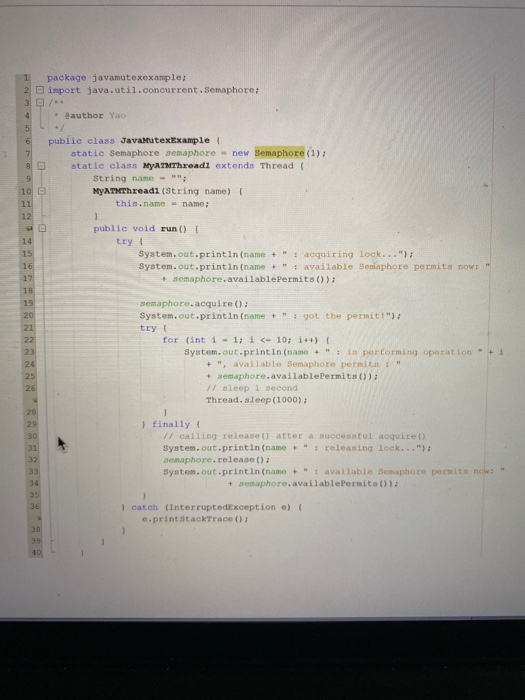Open the hint icon beside e.printStackTrace()
The image size is (525, 700).
(39, 518)
